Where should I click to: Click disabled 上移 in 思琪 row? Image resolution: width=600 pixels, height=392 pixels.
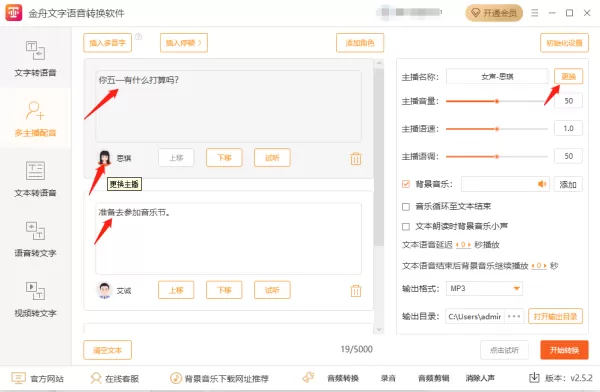coord(176,157)
